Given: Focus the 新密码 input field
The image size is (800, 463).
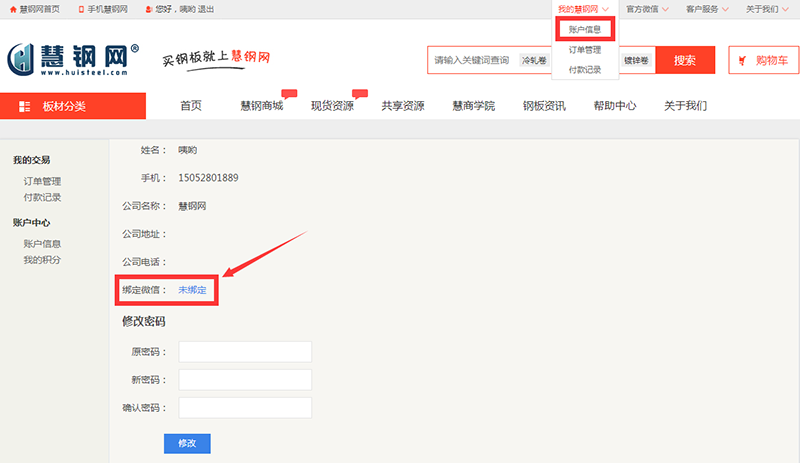Looking at the screenshot, I should [x=245, y=380].
